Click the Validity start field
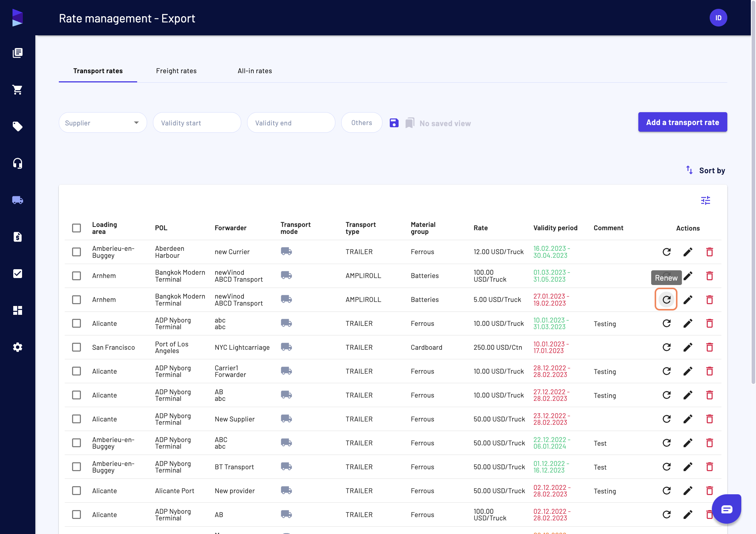 (197, 123)
